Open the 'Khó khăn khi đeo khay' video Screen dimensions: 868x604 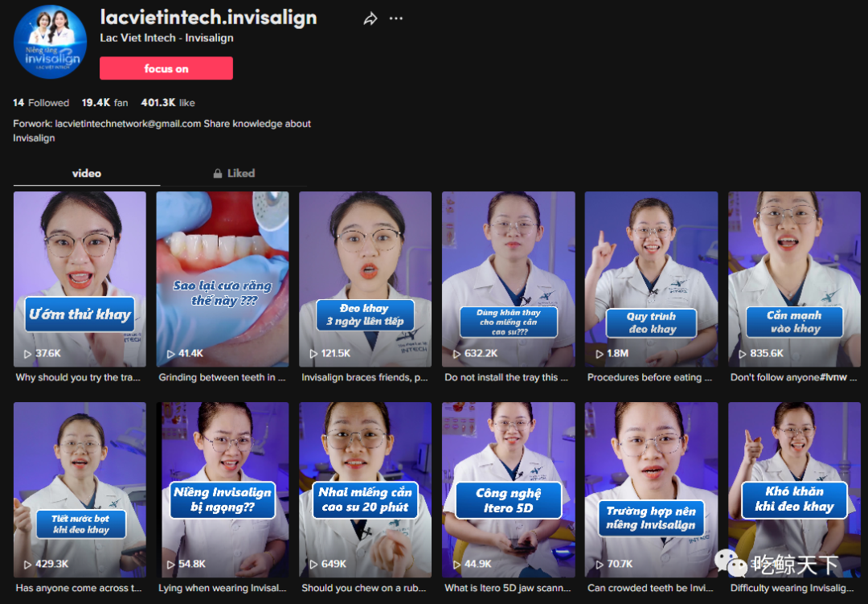[794, 490]
